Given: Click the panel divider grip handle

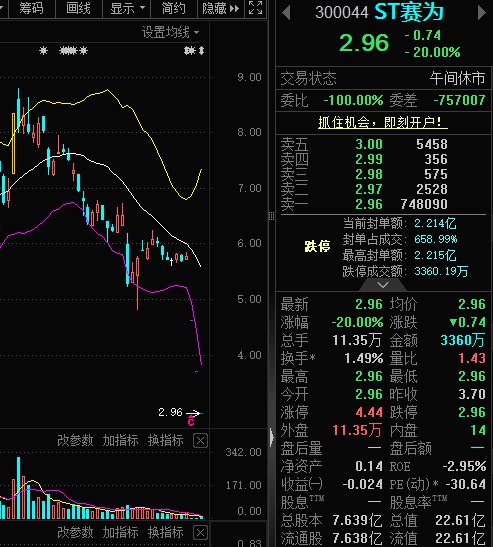Looking at the screenshot, I should 271,216.
